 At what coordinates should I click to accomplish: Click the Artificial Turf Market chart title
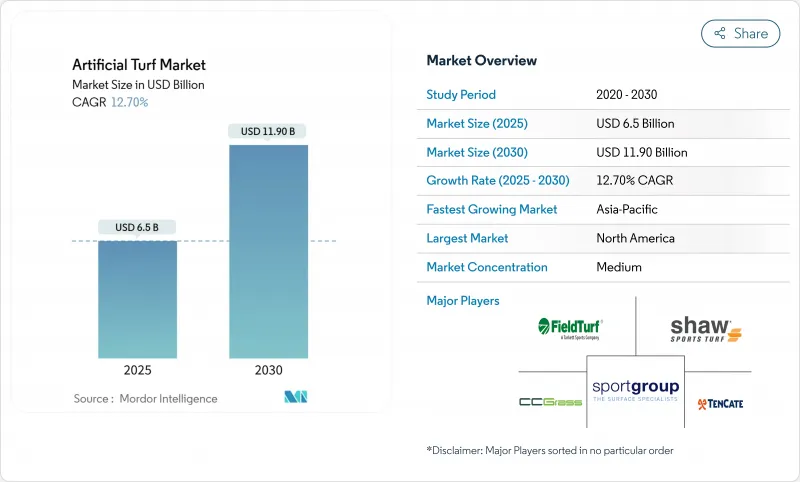point(139,65)
